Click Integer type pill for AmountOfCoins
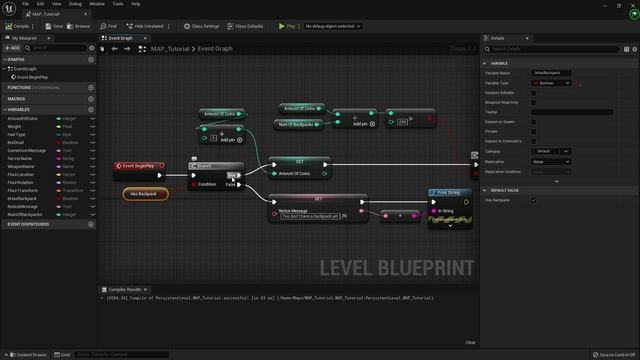Viewport: 640px width, 360px height. 67,118
